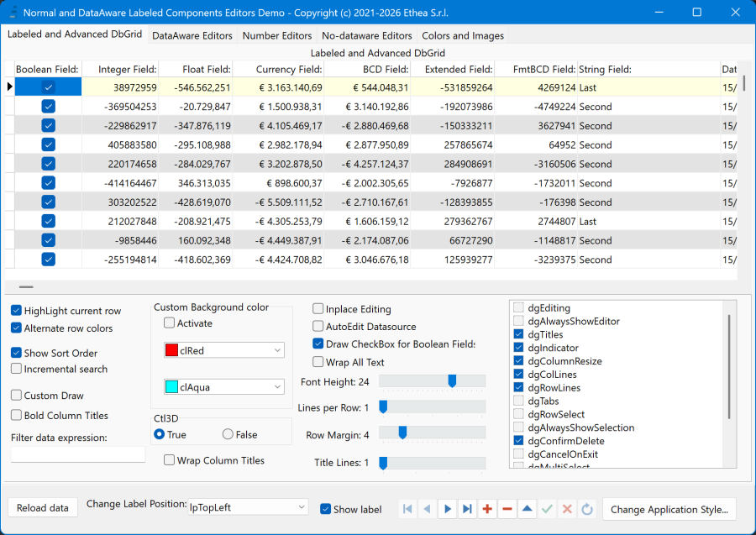Open the clAqua color dropdown
Viewport: 756px width, 535px height.
point(224,387)
